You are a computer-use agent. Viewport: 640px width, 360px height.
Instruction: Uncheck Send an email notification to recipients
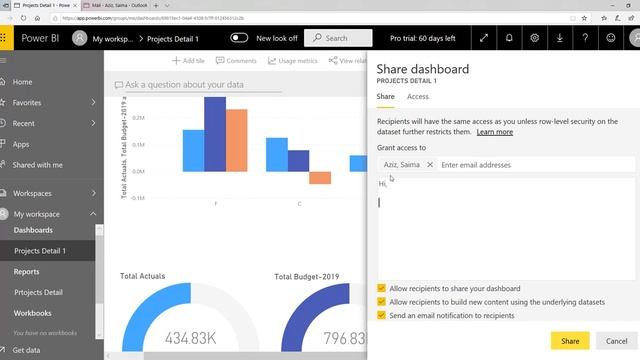pyautogui.click(x=381, y=316)
